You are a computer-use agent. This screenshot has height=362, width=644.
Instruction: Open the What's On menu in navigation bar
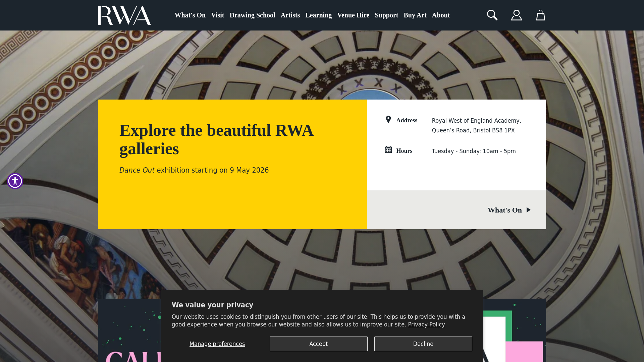coord(190,15)
